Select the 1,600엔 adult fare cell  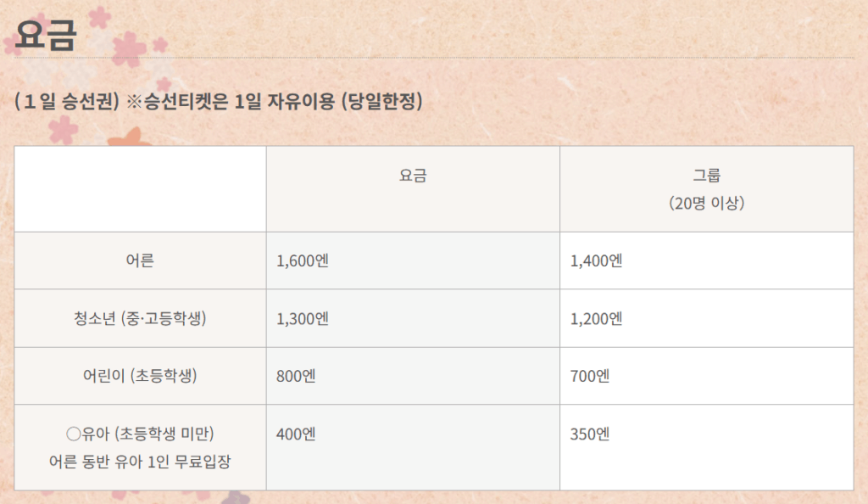[303, 260]
